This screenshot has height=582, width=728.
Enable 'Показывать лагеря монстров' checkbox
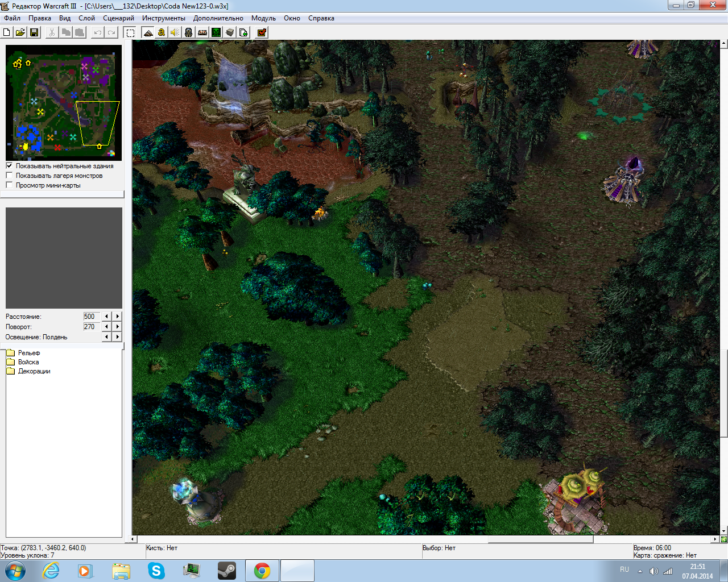9,176
